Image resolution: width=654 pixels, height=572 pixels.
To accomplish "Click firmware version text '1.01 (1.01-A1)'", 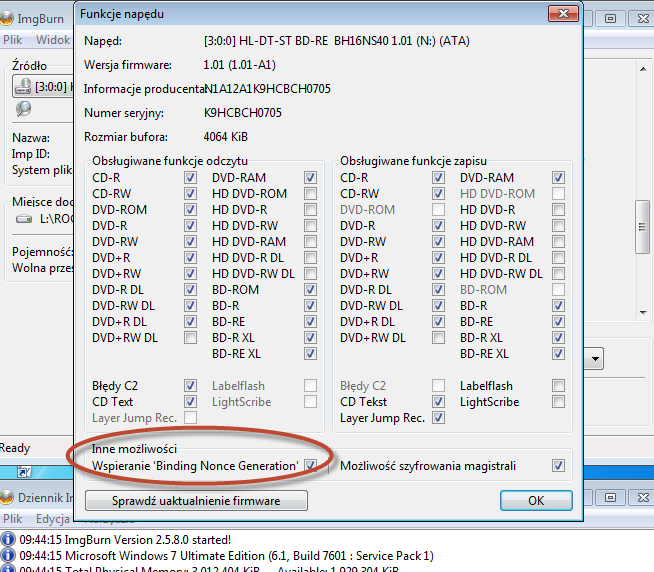I will click(x=239, y=65).
